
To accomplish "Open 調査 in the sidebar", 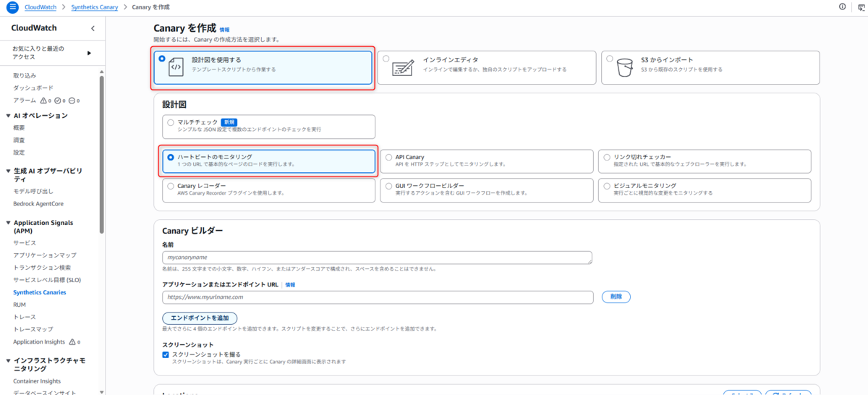I will point(19,140).
